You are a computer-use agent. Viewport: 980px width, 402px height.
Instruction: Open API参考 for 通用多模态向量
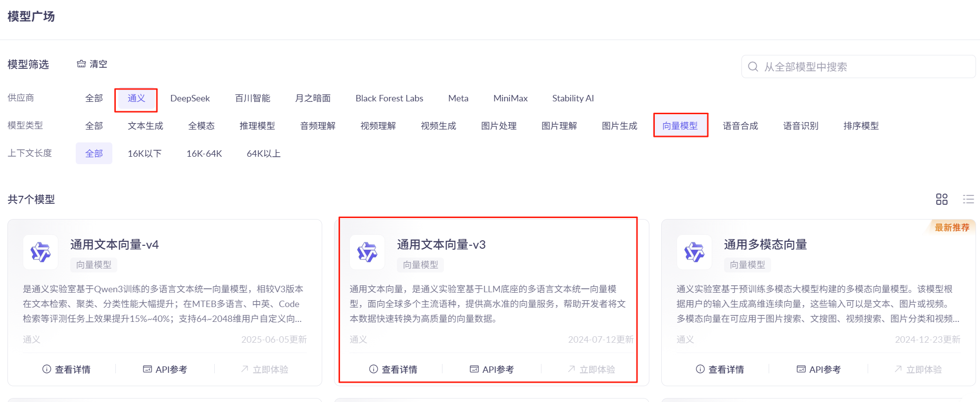coord(819,369)
